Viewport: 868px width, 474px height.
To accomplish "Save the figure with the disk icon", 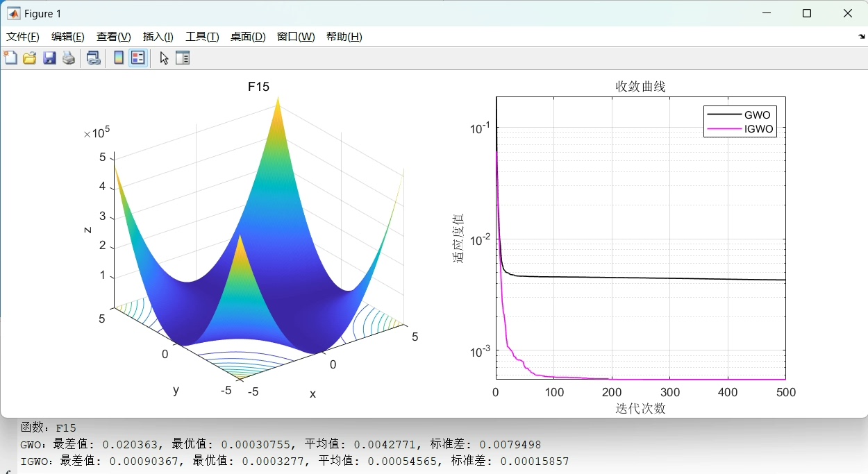I will (49, 58).
